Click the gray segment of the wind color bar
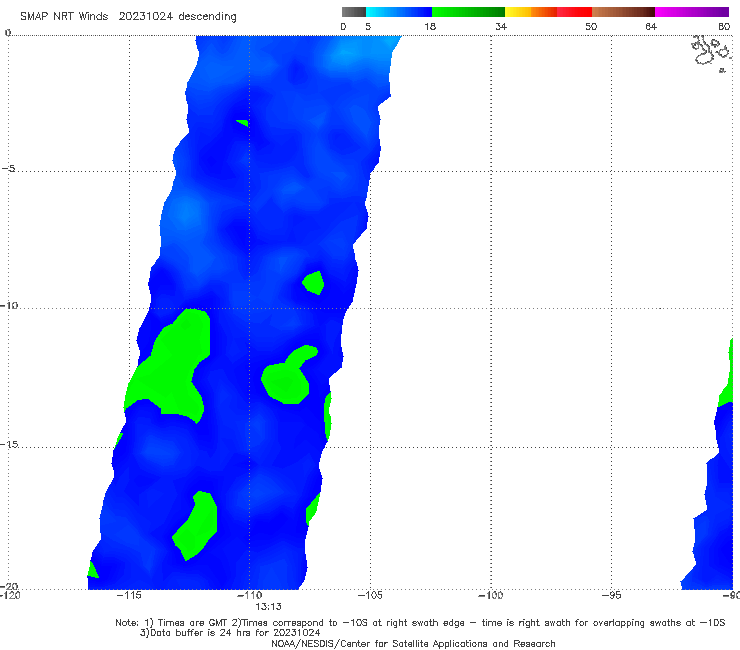740x650 pixels. (x=354, y=12)
